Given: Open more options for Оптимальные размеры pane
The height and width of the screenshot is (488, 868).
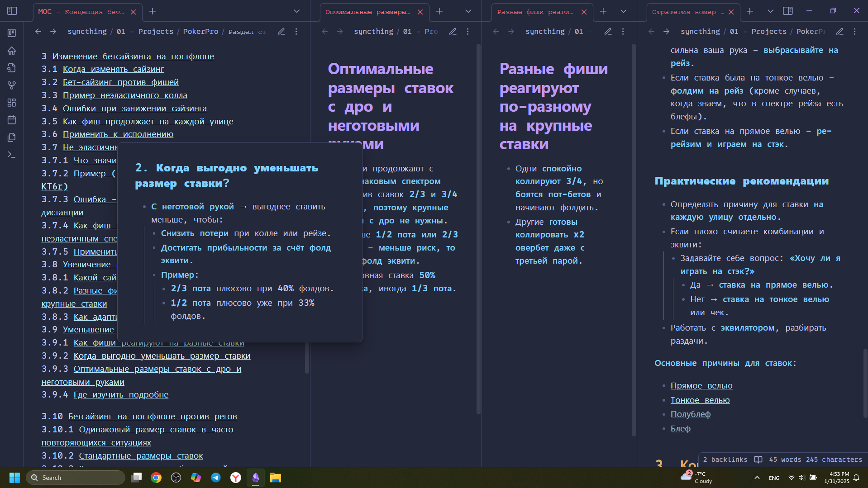Looking at the screenshot, I should [x=467, y=31].
